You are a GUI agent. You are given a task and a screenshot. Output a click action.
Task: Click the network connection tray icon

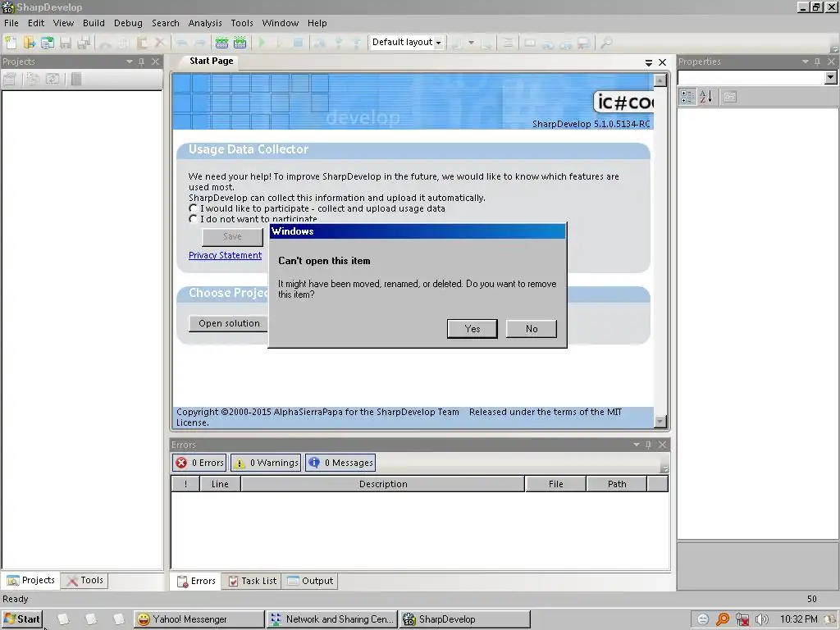742,619
